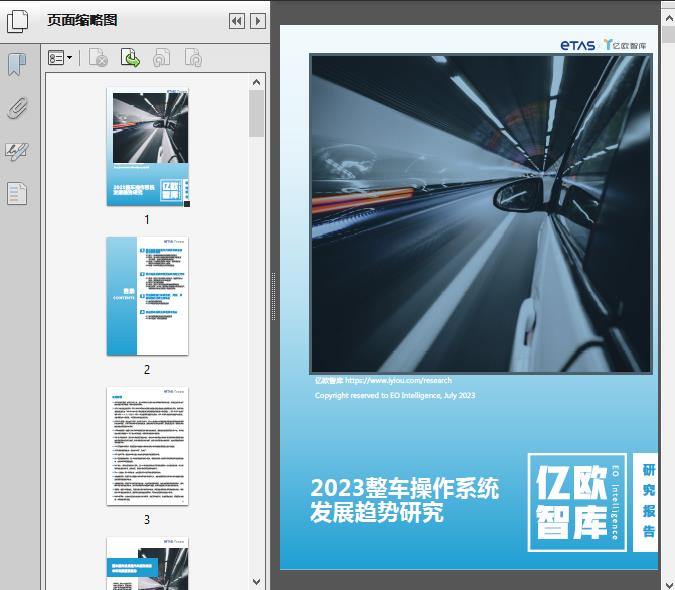Click the title 2023整车操作系统 text

click(405, 488)
